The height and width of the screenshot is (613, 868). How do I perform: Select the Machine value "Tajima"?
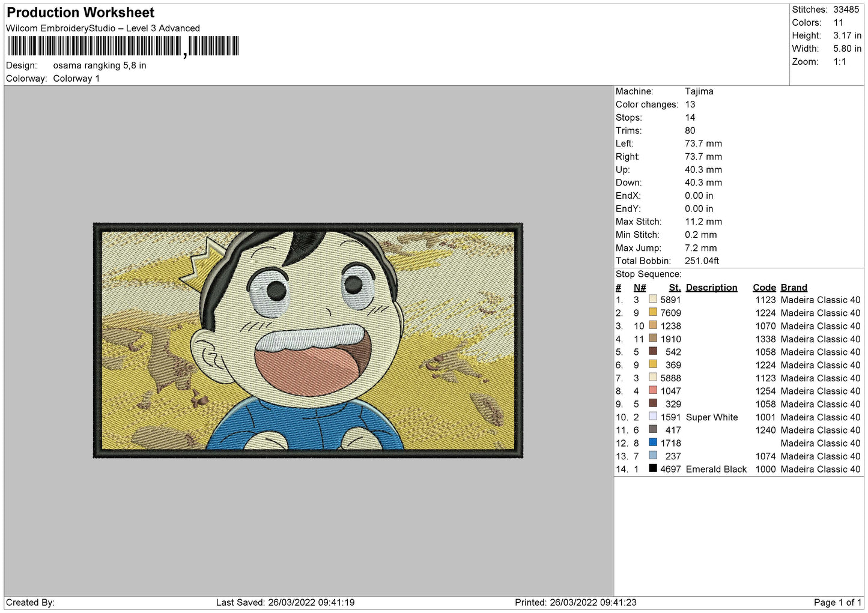tap(699, 91)
